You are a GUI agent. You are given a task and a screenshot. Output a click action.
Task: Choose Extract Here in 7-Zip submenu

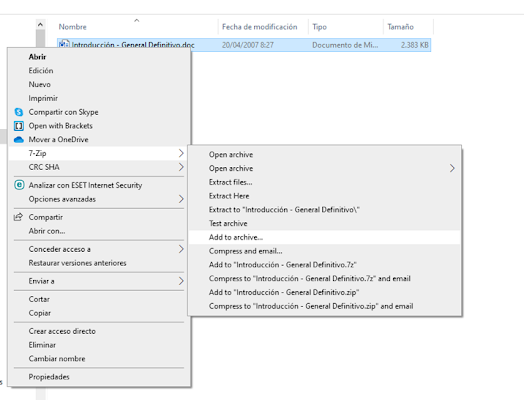pos(324,196)
